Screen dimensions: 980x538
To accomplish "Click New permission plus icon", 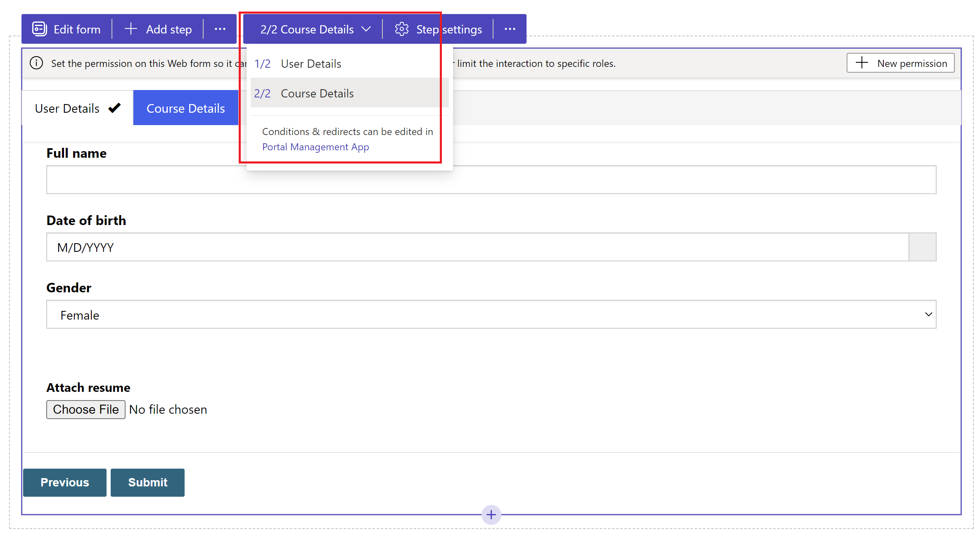I will pos(863,62).
